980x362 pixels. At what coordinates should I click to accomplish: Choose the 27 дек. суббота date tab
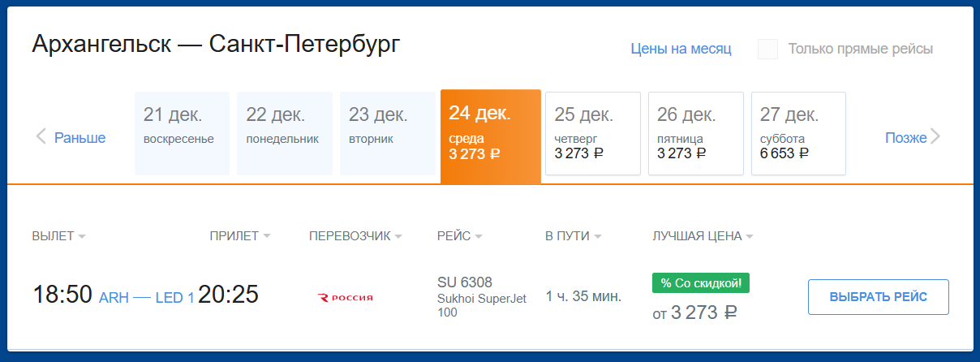(799, 133)
